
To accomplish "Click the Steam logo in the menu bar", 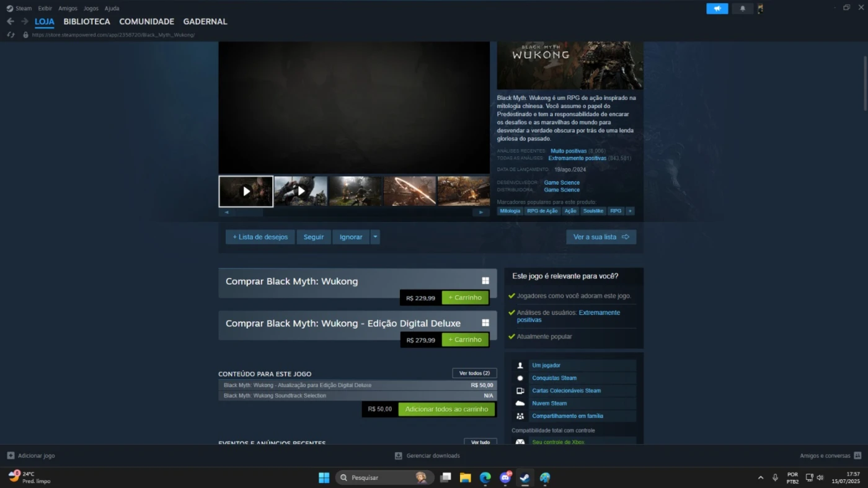I will [10, 8].
